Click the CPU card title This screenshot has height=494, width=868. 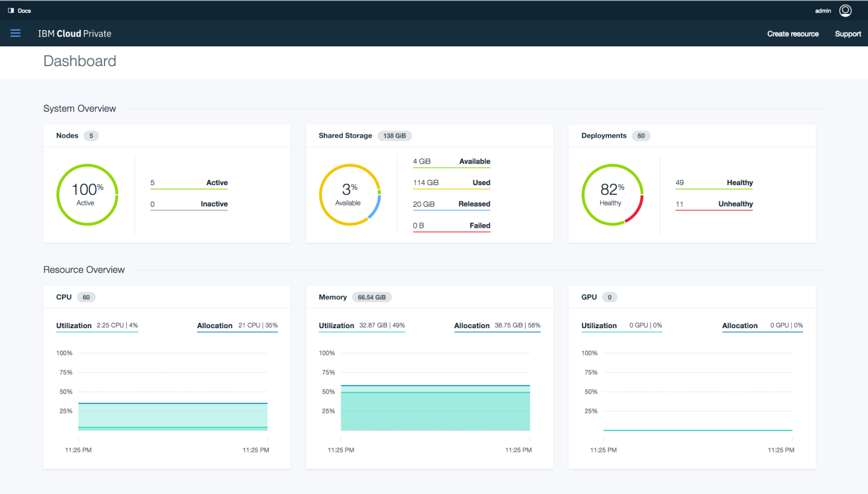tap(64, 297)
